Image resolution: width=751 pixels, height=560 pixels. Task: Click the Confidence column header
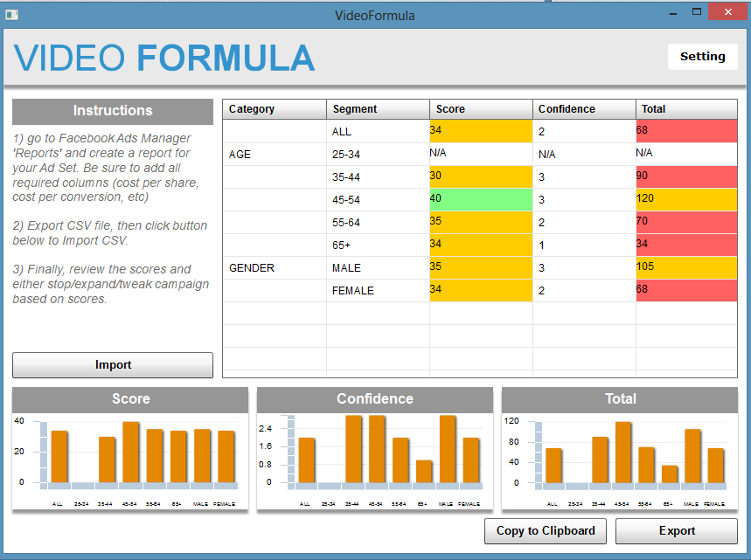584,109
